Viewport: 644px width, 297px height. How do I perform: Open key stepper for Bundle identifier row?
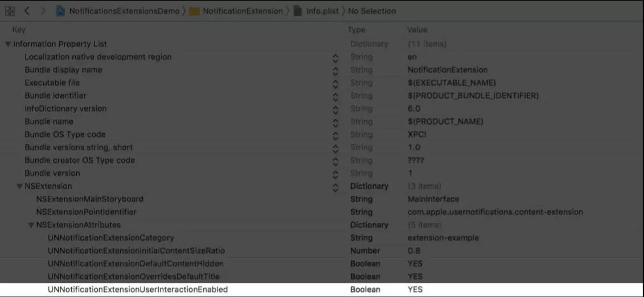335,96
